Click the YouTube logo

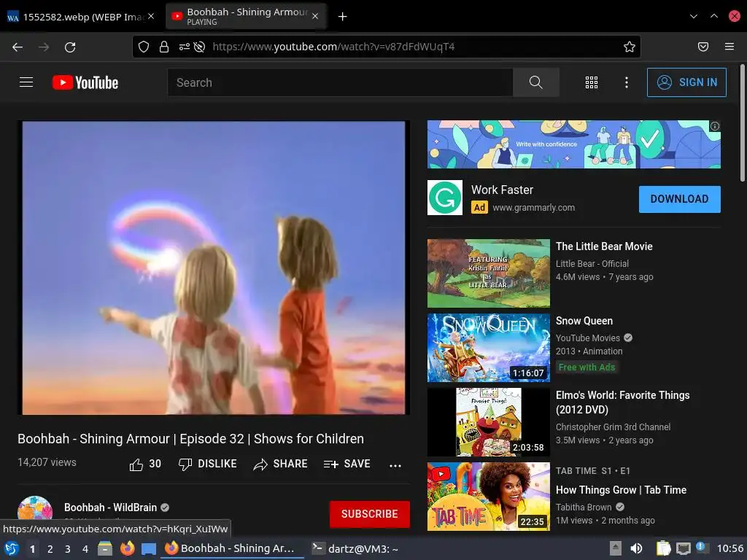(85, 82)
